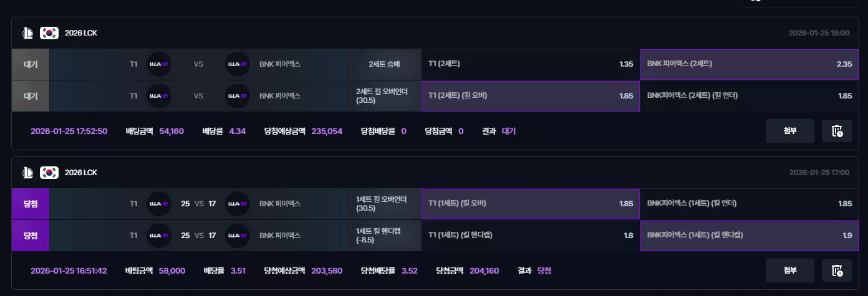Click the Korean flag icon in second bet slip
Screen dimensions: 868x296
(x=49, y=173)
